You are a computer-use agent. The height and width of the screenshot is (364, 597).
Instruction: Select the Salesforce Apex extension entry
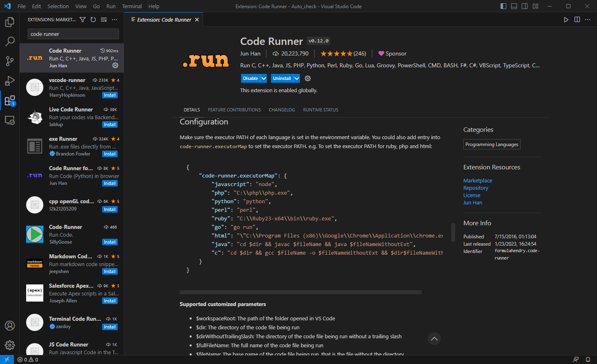pos(72,293)
